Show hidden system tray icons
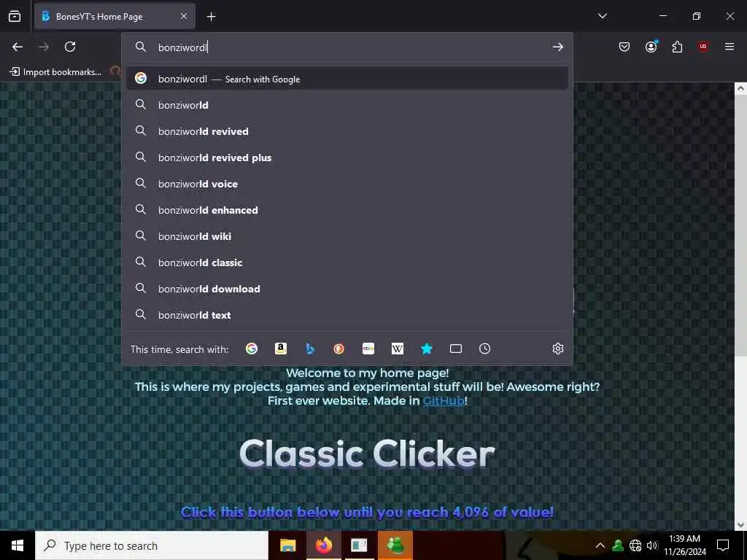This screenshot has width=747, height=560. click(600, 545)
